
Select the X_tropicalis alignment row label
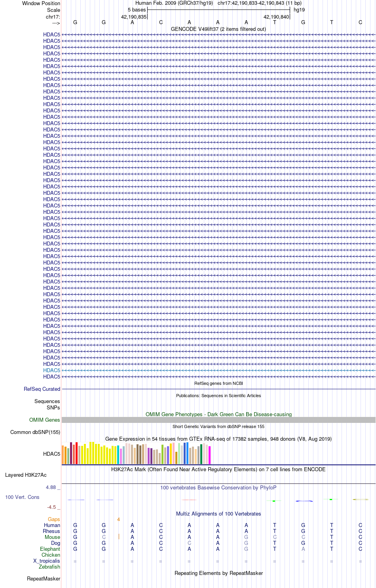(x=47, y=561)
